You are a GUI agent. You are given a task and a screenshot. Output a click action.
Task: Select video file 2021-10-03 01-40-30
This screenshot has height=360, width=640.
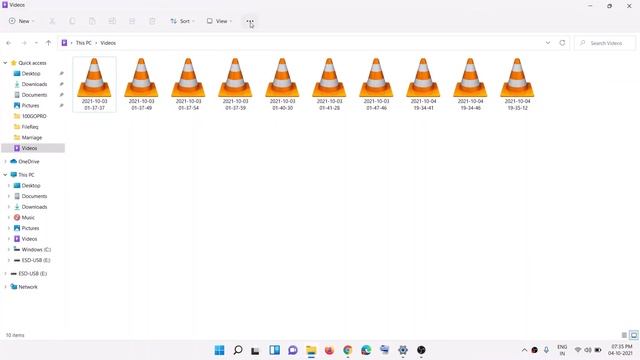(282, 84)
